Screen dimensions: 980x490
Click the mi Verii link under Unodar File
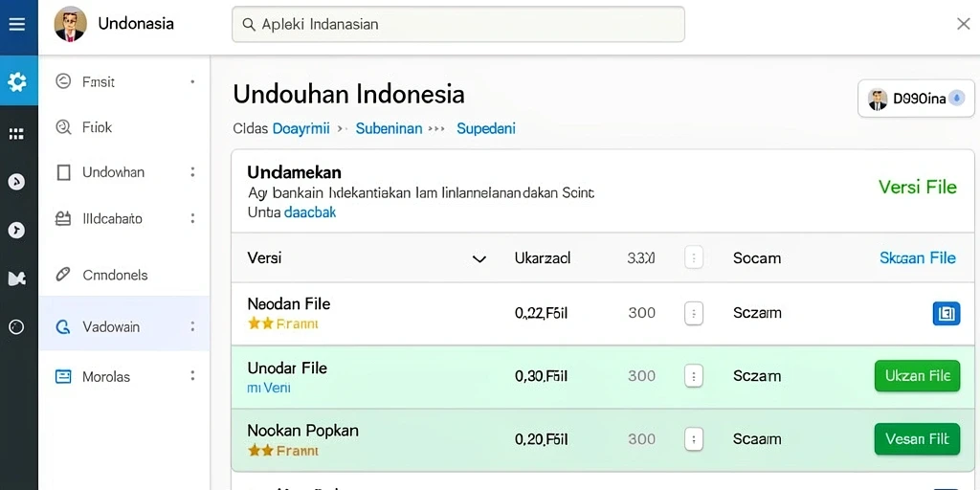pyautogui.click(x=269, y=388)
